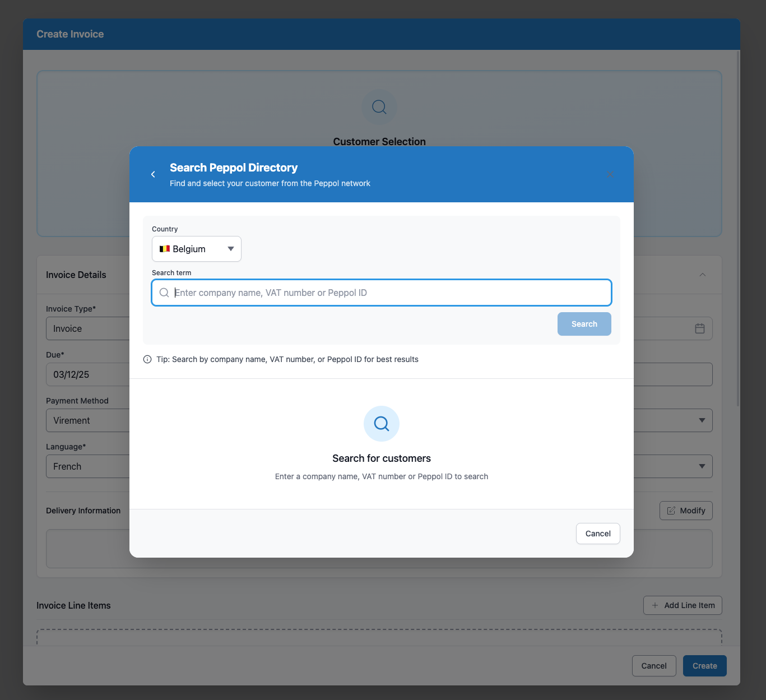Viewport: 766px width, 700px height.
Task: Click the large search customers illustration icon
Action: [381, 424]
